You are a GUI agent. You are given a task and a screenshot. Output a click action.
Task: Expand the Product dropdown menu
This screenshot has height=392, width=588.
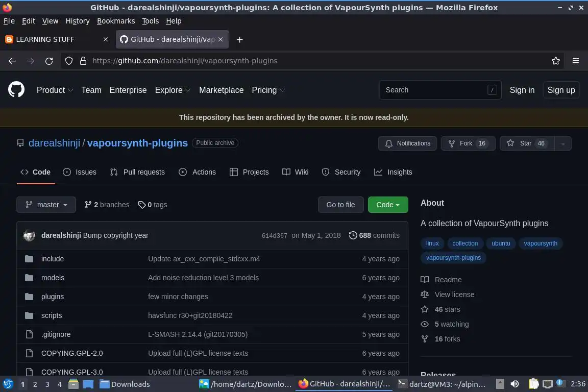pos(55,90)
